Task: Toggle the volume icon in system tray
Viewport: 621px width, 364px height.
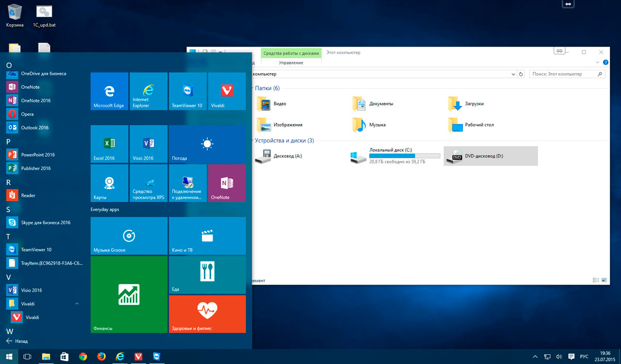Action: (x=558, y=357)
